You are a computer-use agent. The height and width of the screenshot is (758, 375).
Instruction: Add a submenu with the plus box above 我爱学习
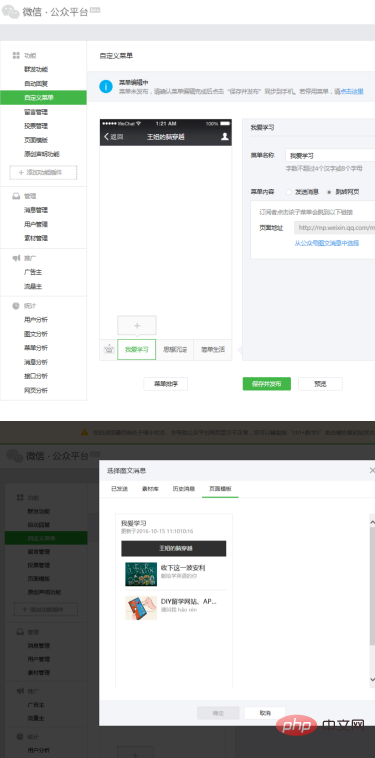[137, 325]
